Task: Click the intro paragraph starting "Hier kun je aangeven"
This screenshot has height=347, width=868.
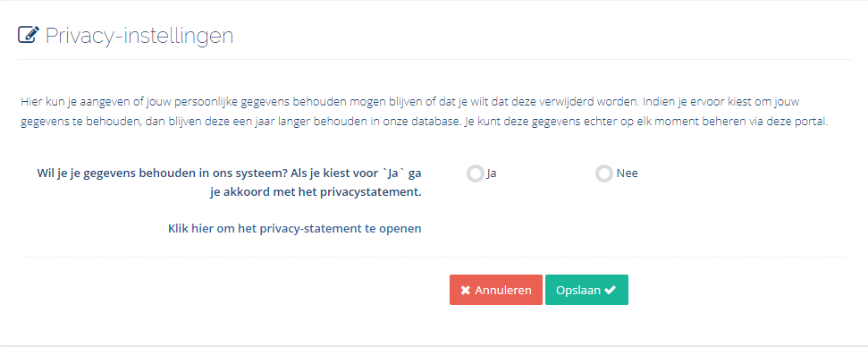Action: coord(424,113)
